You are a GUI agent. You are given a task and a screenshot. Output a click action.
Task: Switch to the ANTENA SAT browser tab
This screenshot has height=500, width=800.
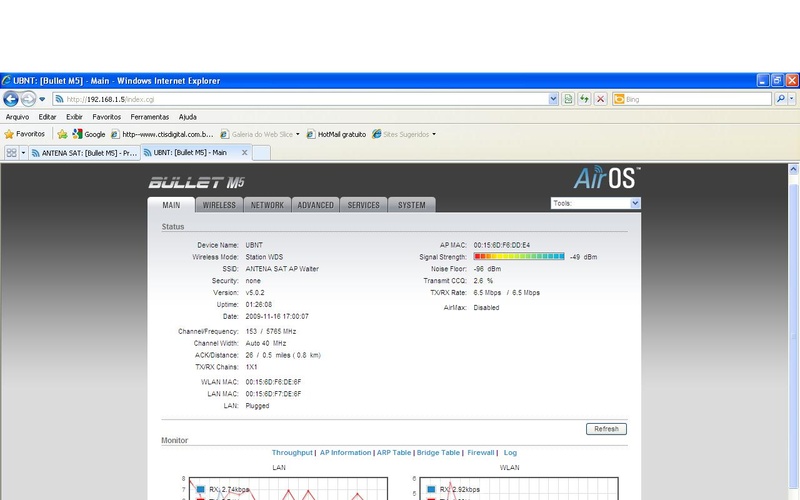[84, 153]
